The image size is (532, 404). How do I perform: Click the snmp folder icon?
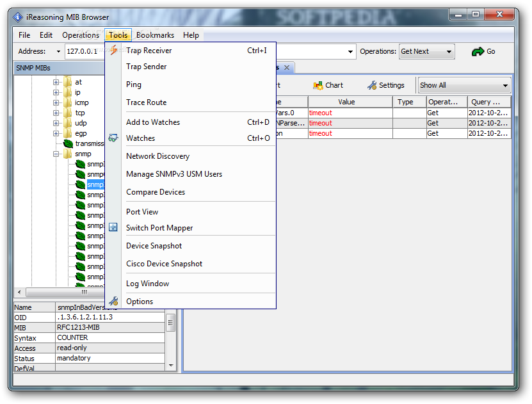pyautogui.click(x=67, y=154)
